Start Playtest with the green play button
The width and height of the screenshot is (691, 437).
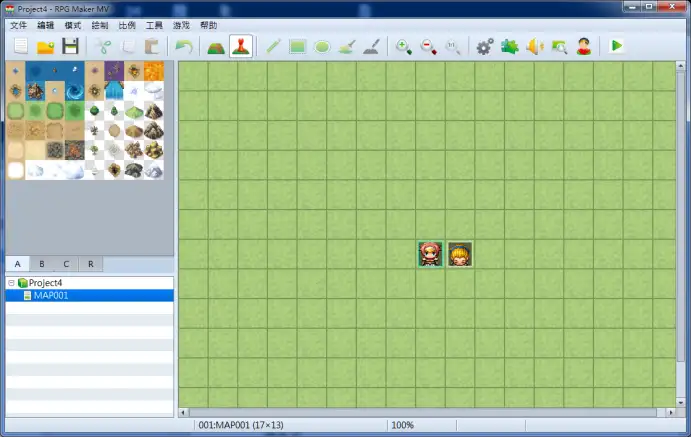pos(616,45)
